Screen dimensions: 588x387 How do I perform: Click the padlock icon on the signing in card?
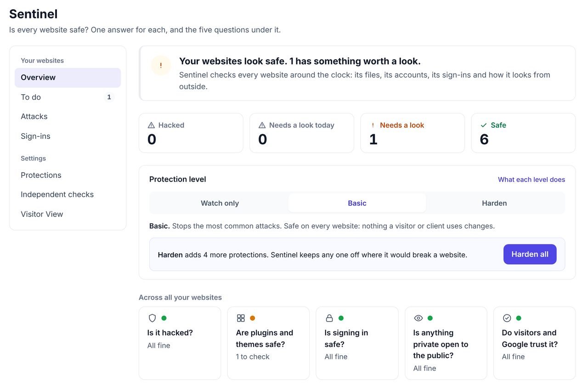click(x=329, y=318)
